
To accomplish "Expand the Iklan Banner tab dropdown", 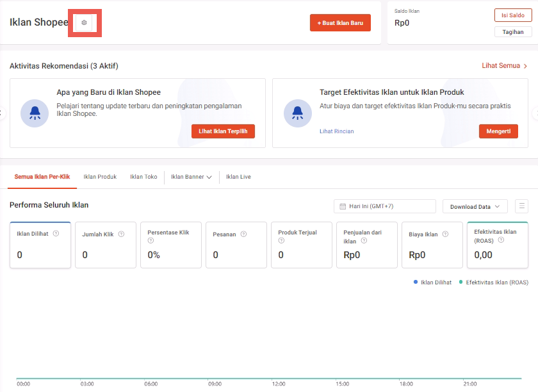I will click(x=191, y=177).
